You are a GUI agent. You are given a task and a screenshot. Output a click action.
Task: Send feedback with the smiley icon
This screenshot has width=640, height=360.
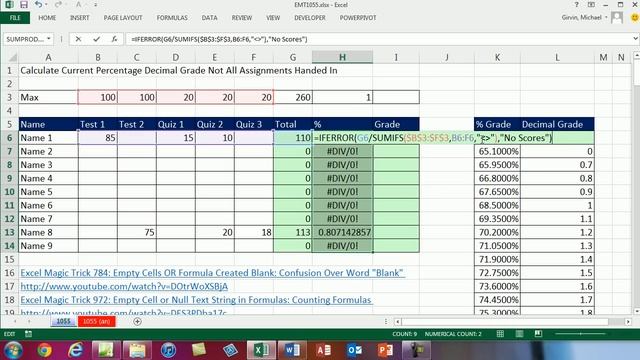coord(635,18)
